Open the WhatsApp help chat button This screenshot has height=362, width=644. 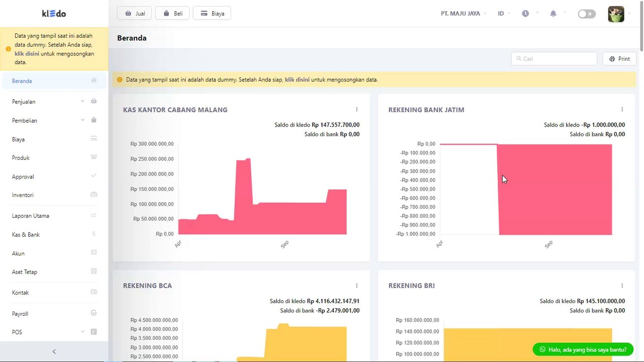[583, 349]
